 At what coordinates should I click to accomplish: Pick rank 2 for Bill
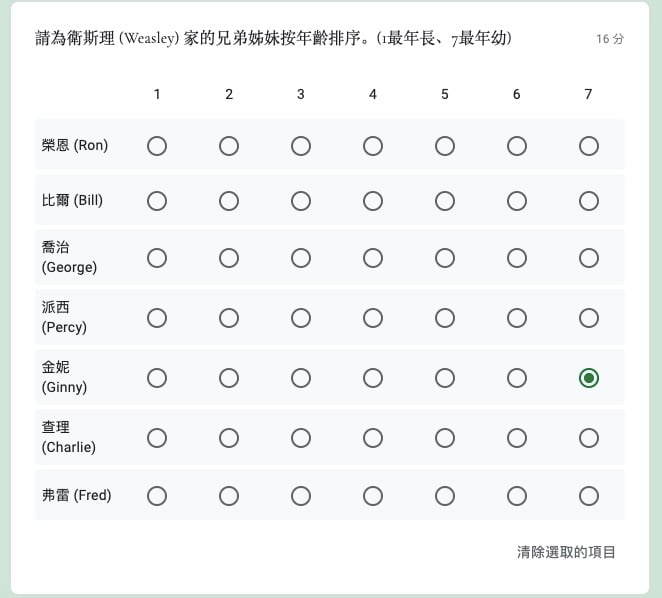tap(229, 201)
